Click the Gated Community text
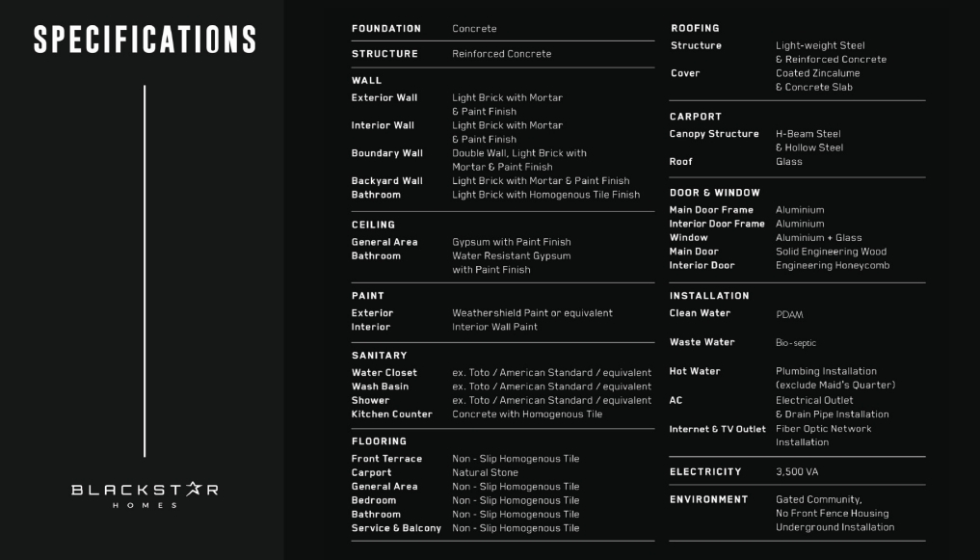 (x=818, y=499)
